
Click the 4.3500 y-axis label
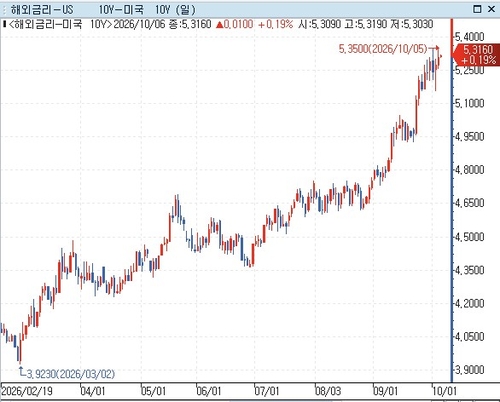point(469,270)
